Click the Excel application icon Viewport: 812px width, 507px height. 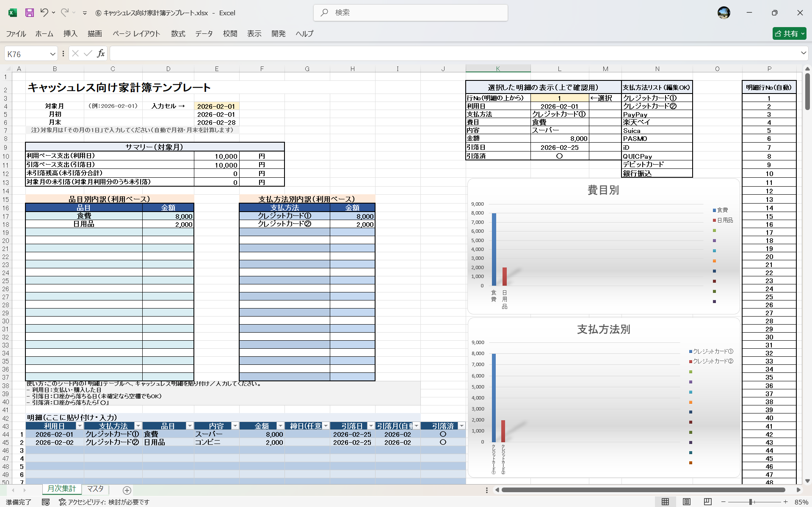12,13
